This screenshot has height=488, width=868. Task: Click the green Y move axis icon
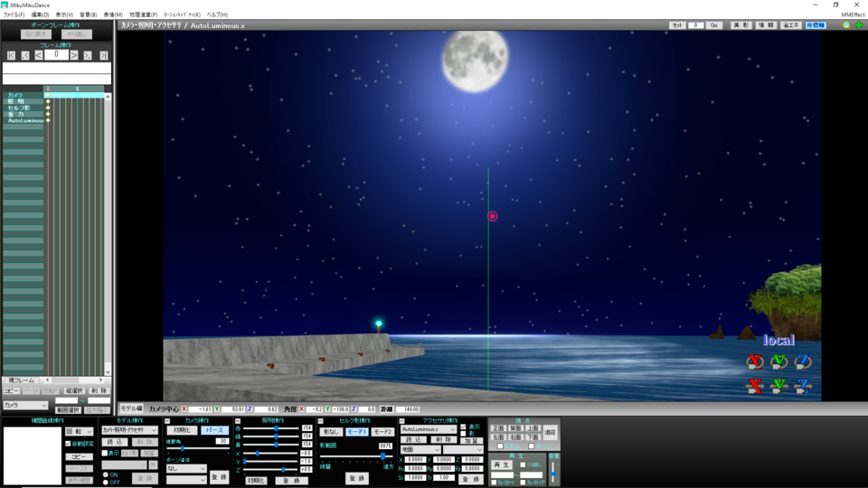tap(778, 387)
